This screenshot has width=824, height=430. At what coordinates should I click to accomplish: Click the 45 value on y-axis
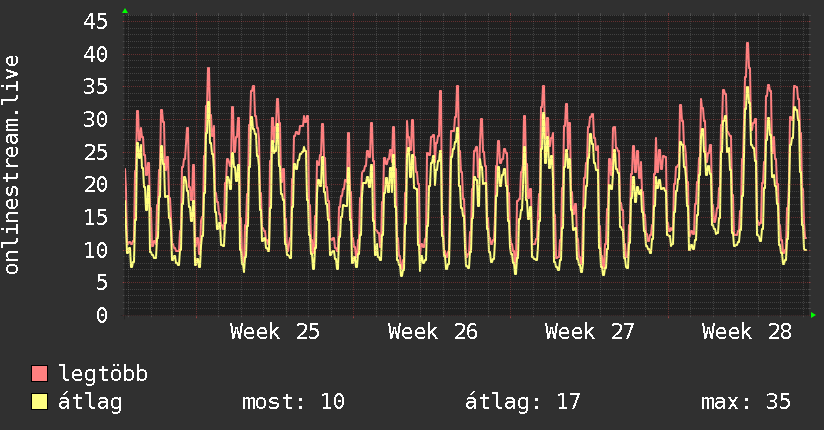[96, 22]
